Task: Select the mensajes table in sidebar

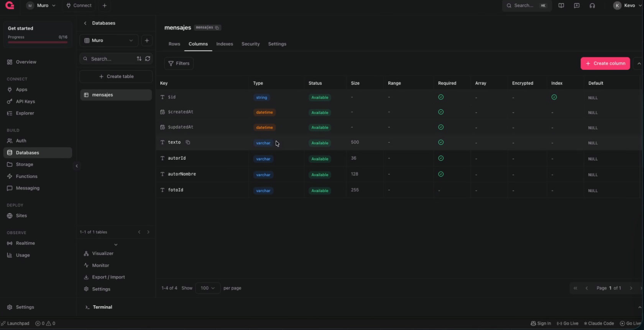Action: tap(116, 95)
